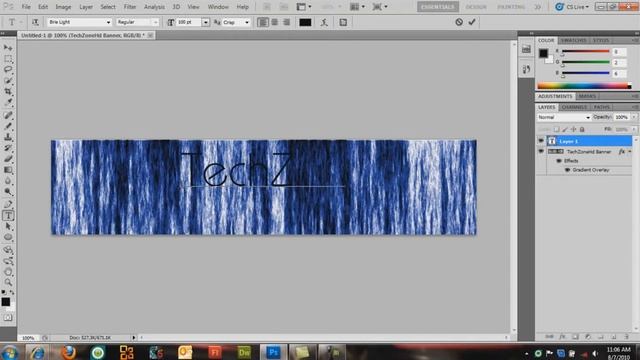Select the Lasso tool
The height and width of the screenshot is (360, 640).
point(8,70)
